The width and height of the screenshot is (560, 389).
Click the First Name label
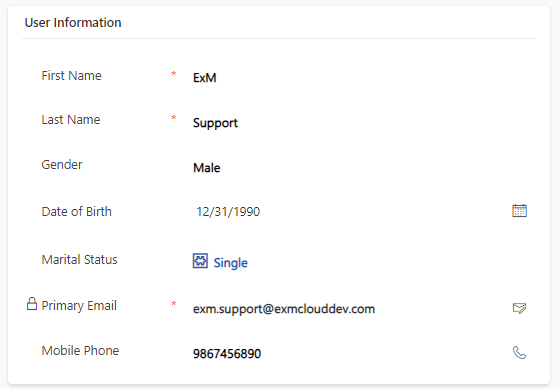pos(71,75)
